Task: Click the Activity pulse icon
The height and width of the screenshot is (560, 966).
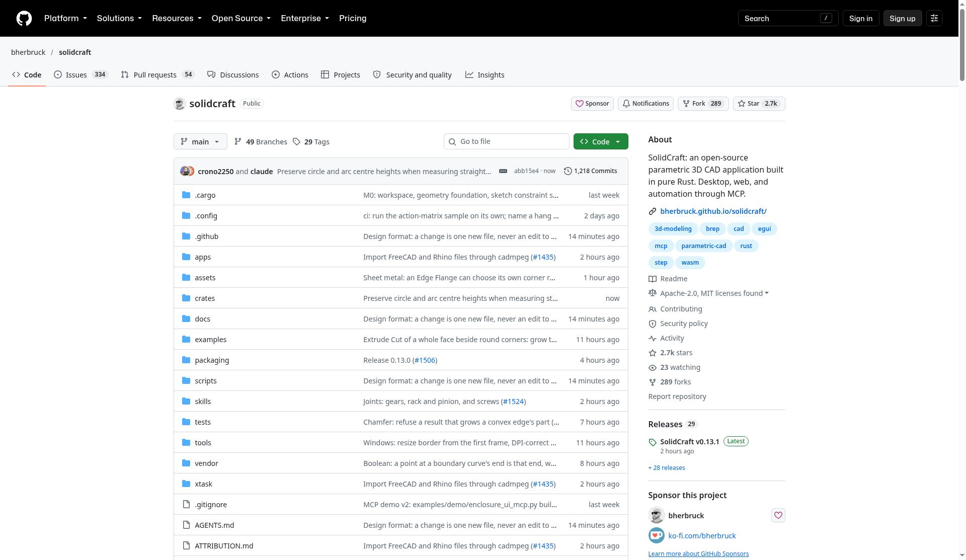Action: (x=653, y=338)
